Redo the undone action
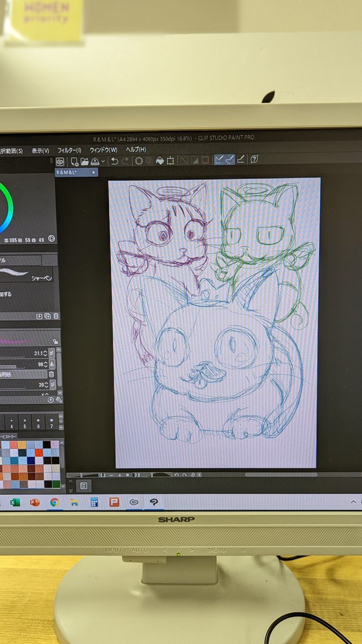Image resolution: width=362 pixels, height=644 pixels. pos(125,161)
